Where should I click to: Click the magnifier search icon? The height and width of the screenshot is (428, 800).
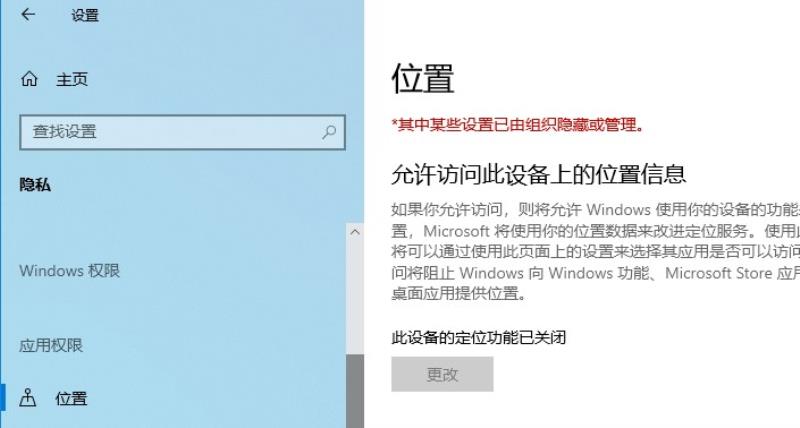pos(330,132)
